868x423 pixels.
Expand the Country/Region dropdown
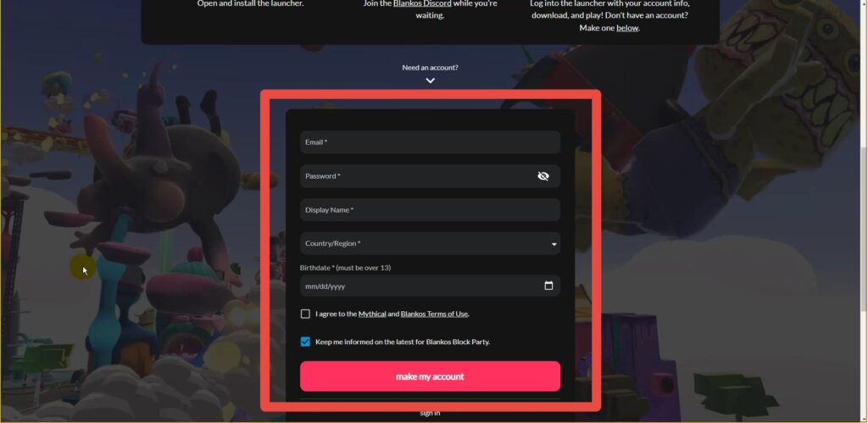click(x=430, y=243)
